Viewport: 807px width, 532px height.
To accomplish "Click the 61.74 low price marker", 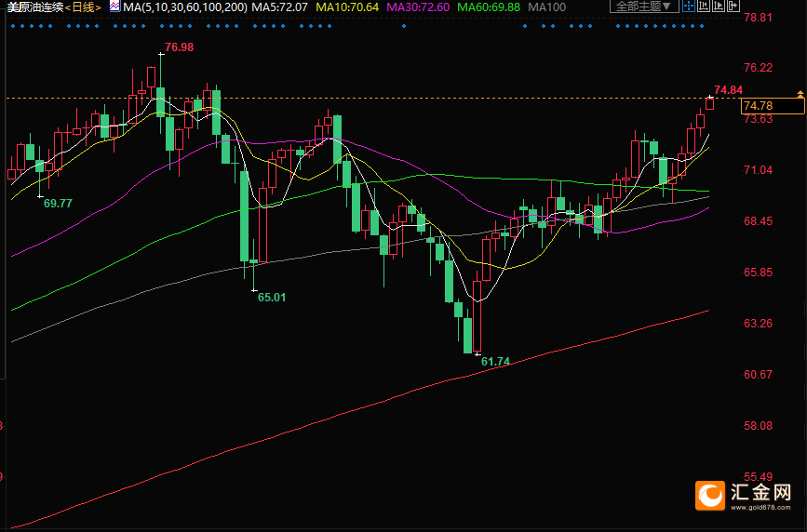I will [495, 361].
